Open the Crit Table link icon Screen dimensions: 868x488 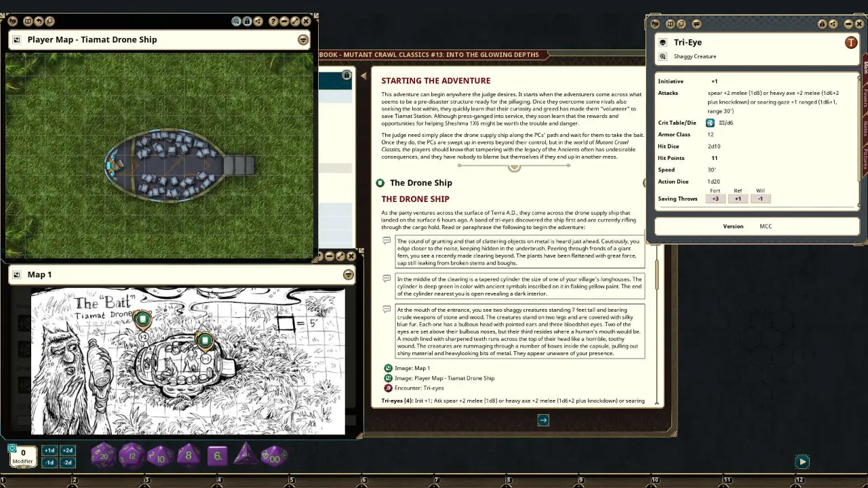pyautogui.click(x=710, y=123)
